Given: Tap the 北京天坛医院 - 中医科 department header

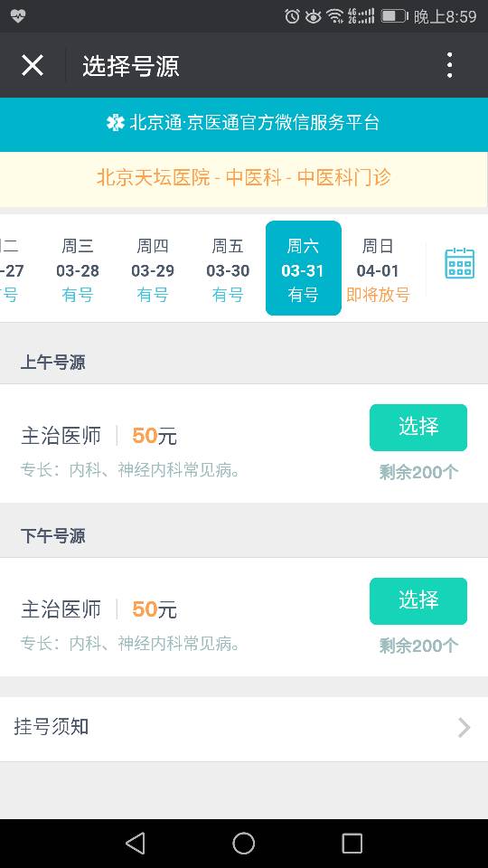Looking at the screenshot, I should coord(244,178).
